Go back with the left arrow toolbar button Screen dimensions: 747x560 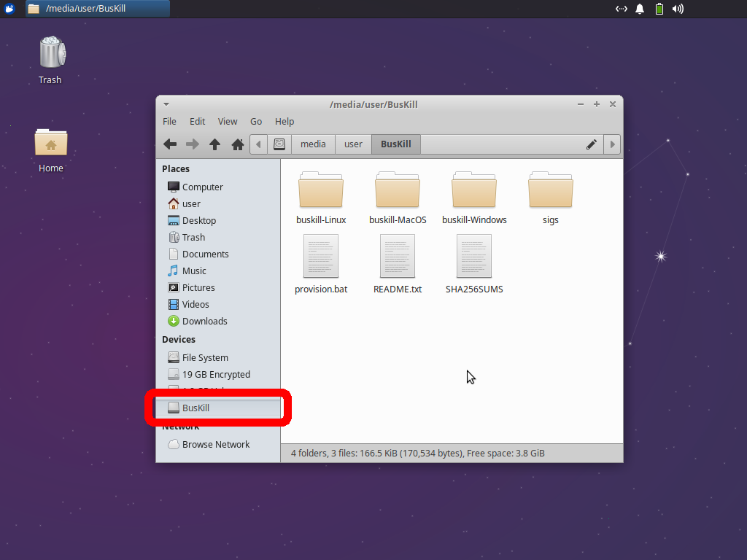170,144
